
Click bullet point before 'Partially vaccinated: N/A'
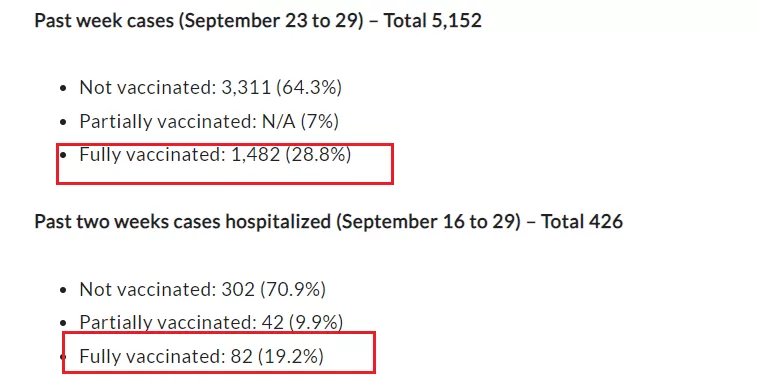[x=63, y=123]
